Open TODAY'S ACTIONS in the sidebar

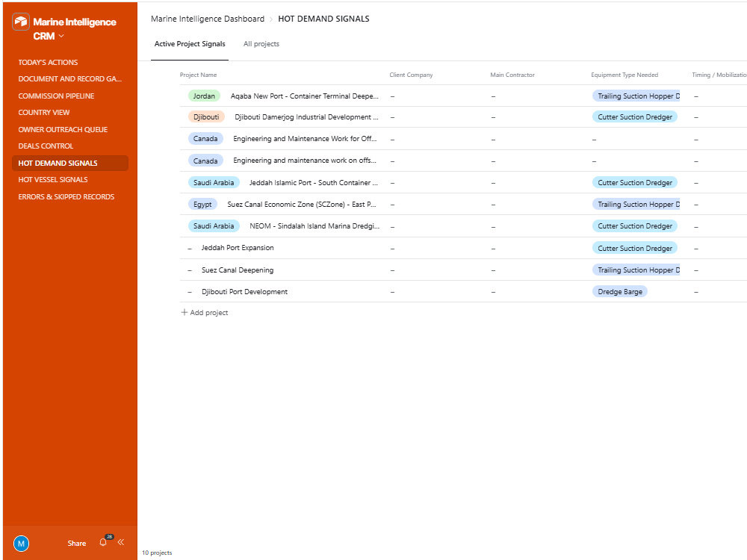pos(48,63)
